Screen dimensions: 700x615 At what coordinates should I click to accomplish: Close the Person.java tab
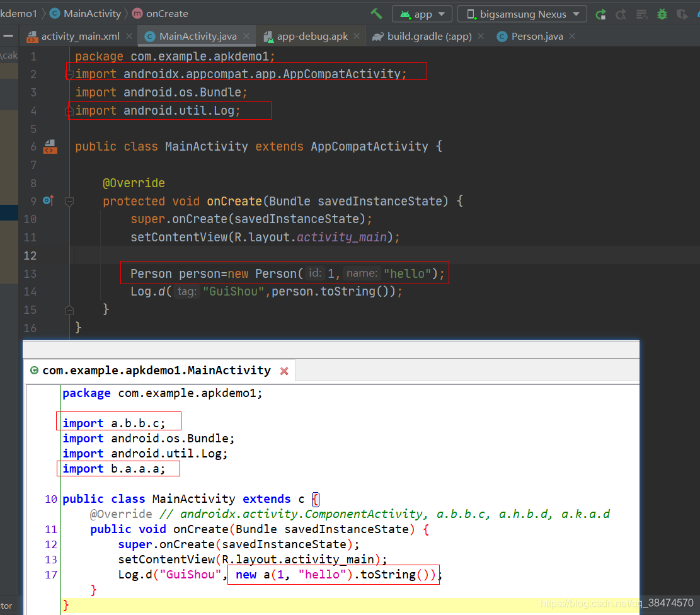point(572,36)
